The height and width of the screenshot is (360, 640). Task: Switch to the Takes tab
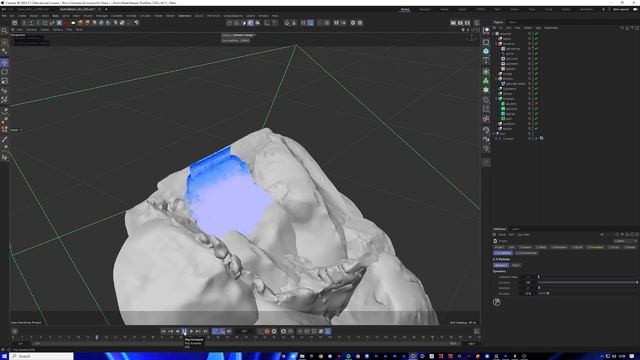512,22
